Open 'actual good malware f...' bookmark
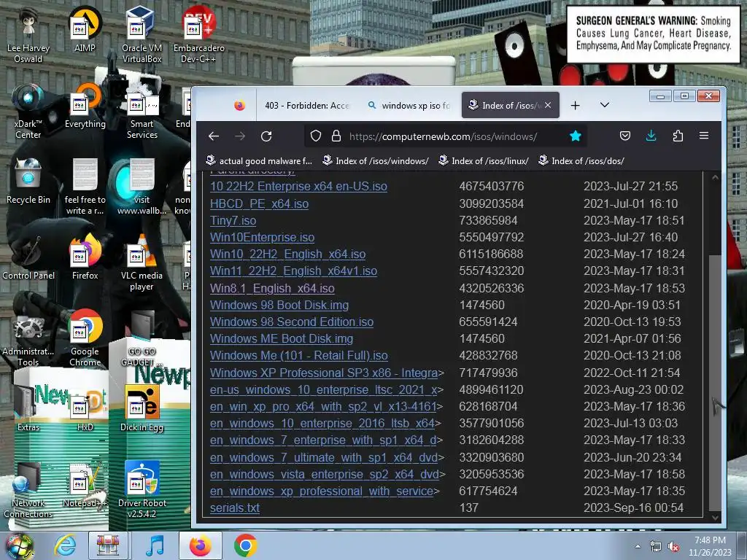This screenshot has width=747, height=560. tap(259, 161)
